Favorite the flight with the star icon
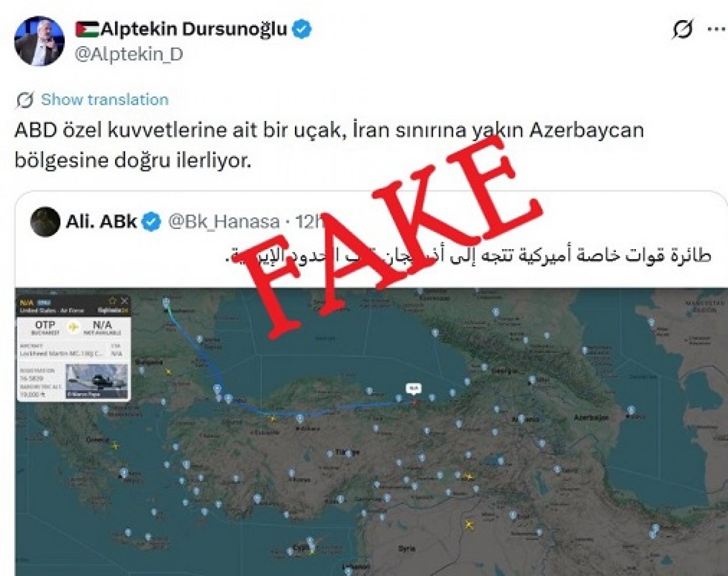 coord(113,301)
